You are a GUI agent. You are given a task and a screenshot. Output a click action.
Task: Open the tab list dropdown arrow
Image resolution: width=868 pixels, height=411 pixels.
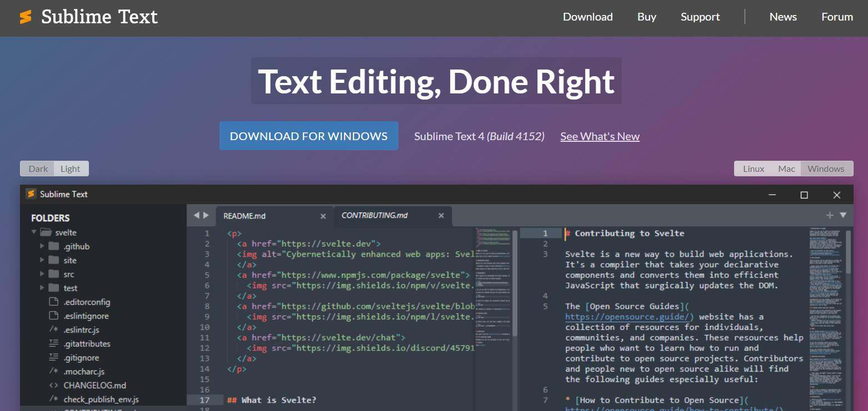843,215
